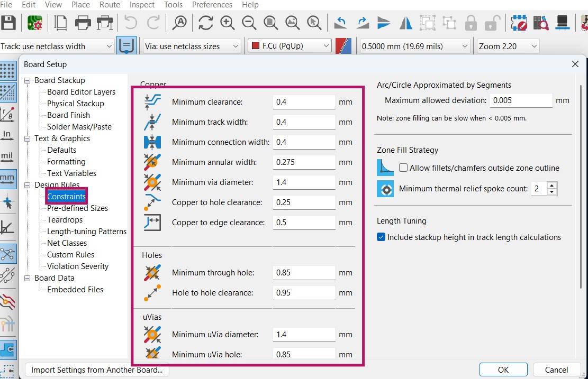
Task: Collapse the Board Data tree node
Action: tap(27, 278)
